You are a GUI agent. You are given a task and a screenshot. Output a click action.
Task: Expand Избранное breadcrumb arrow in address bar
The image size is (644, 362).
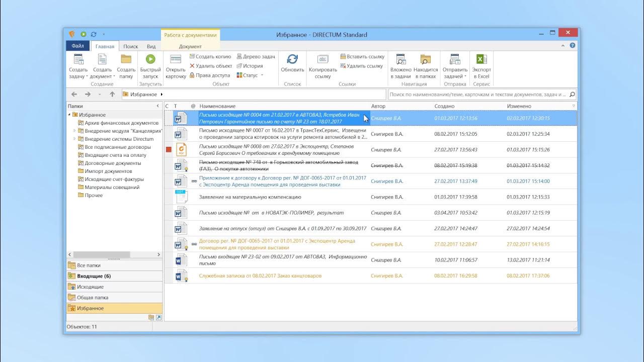162,95
